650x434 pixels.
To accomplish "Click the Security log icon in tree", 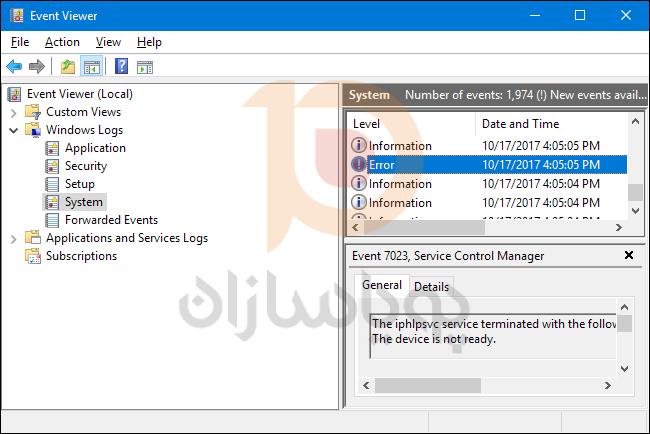I will tap(52, 166).
